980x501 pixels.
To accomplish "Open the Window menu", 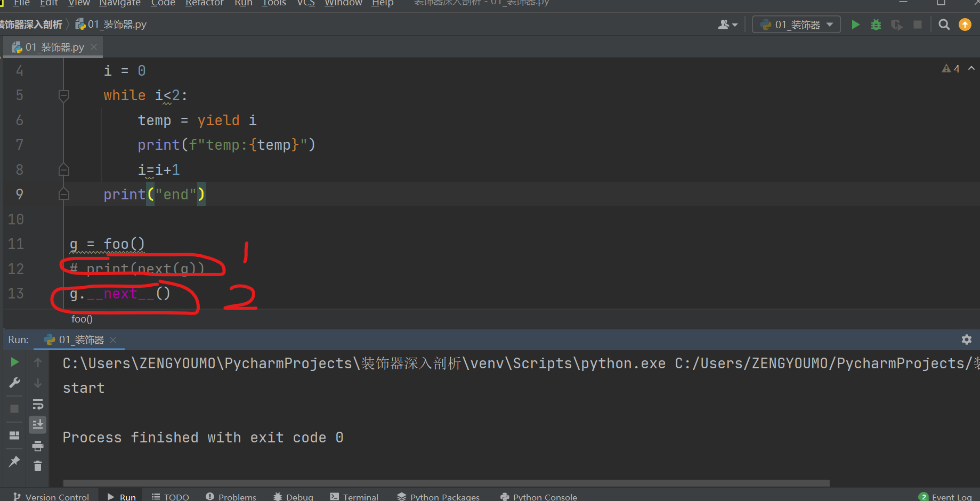I will coord(343,3).
